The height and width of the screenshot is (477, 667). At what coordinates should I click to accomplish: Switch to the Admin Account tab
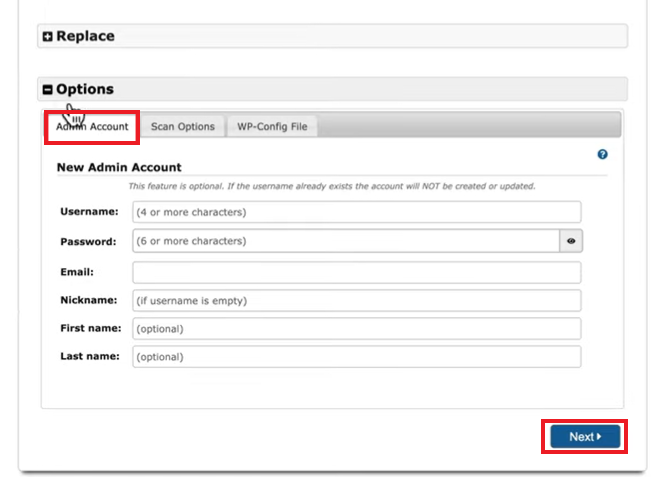(x=92, y=127)
